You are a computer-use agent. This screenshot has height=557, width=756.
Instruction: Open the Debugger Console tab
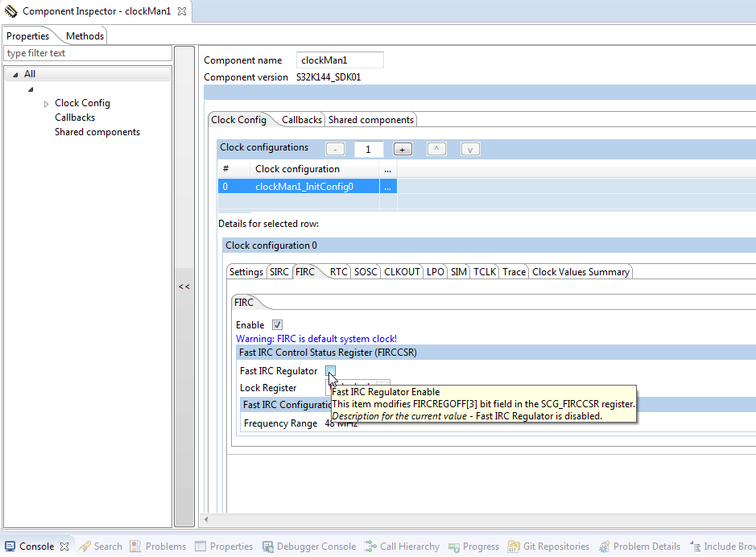click(316, 547)
